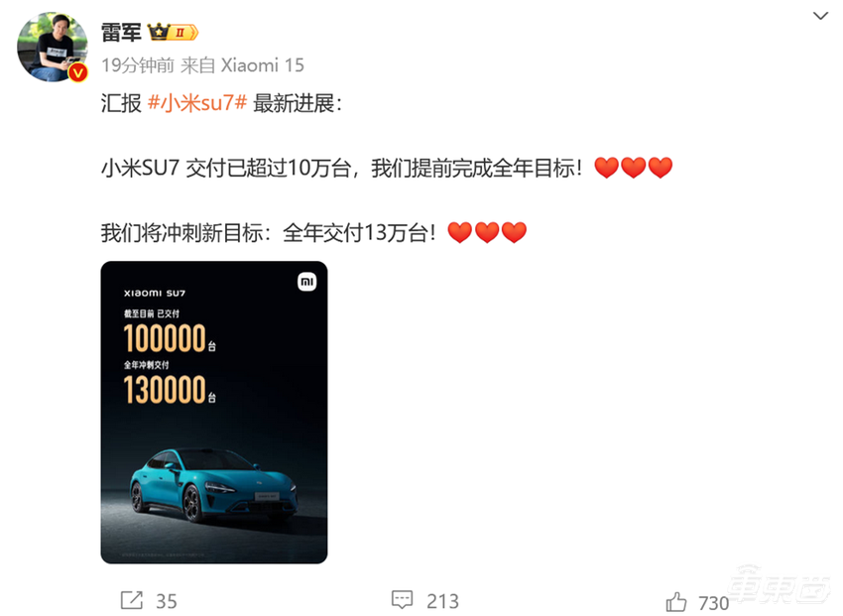Click the red hearts after 13万台
Screen dimensions: 843x616
tap(487, 233)
